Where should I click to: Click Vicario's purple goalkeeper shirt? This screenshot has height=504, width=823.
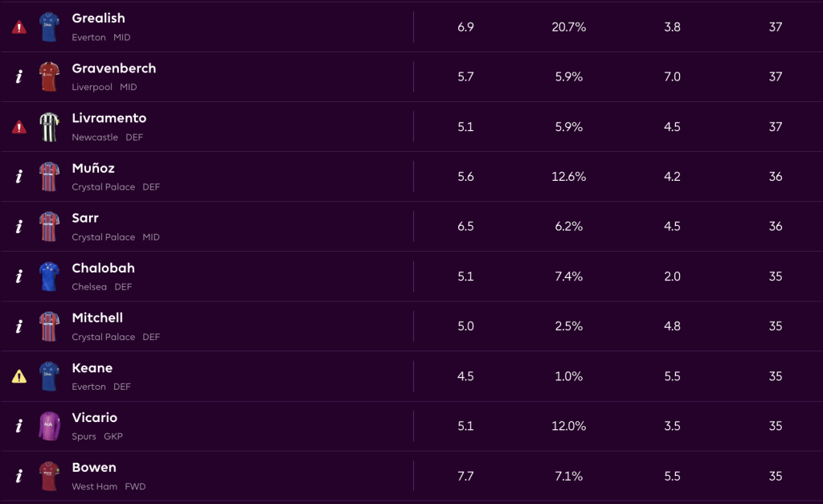coord(50,426)
